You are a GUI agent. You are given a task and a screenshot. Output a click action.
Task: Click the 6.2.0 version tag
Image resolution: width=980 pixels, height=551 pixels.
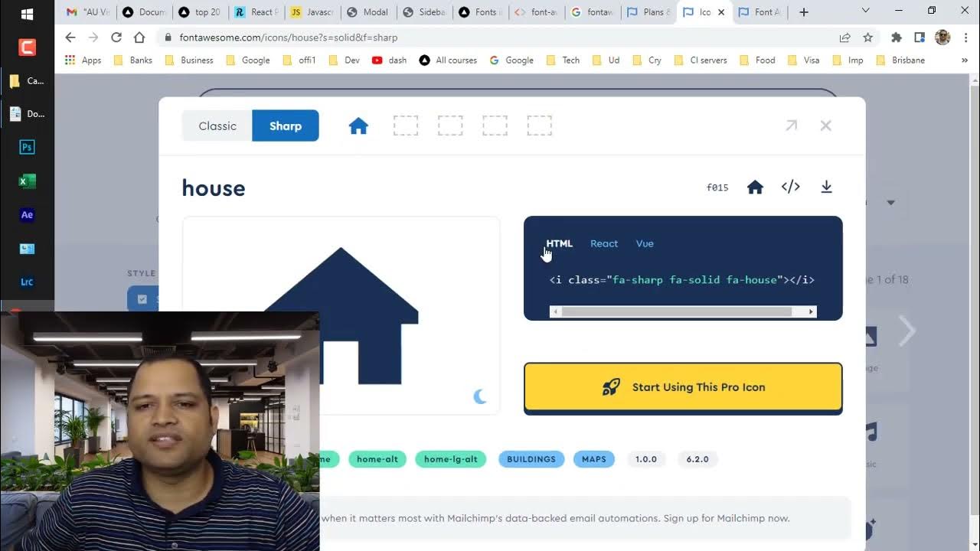point(697,459)
